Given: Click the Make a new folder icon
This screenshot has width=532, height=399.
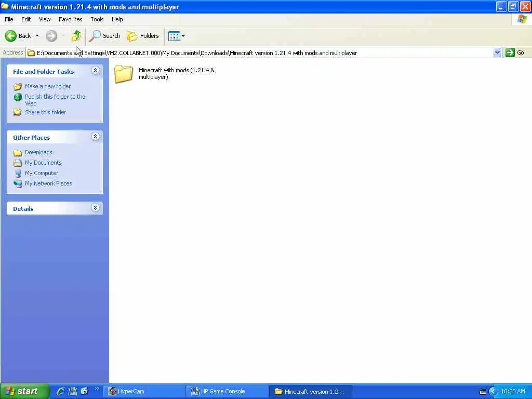Looking at the screenshot, I should point(18,87).
